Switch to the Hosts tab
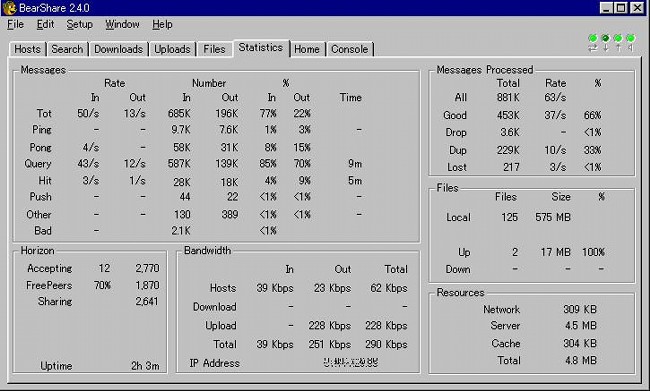650x391 pixels. pos(27,49)
